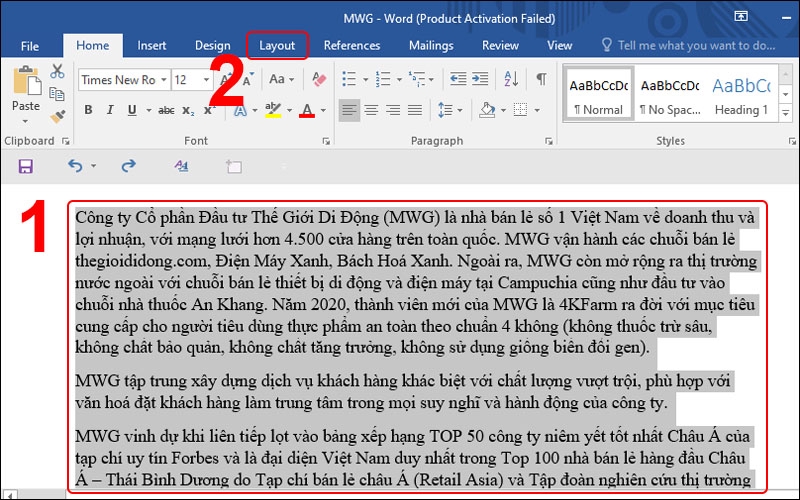Click the Paste button

26,94
